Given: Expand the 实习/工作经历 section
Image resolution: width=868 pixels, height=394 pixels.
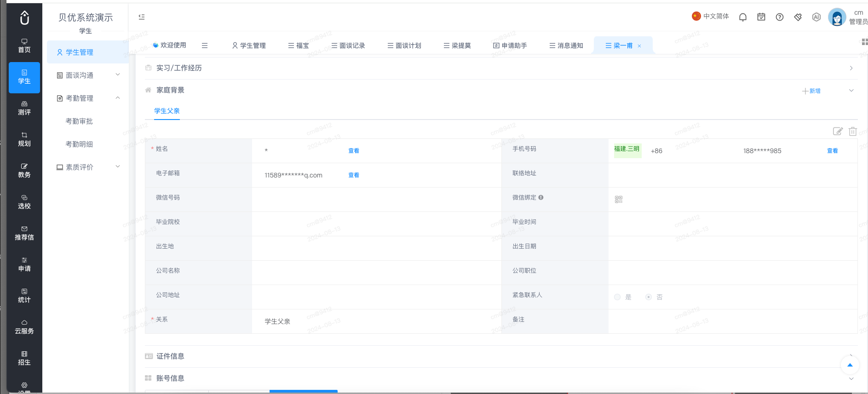Looking at the screenshot, I should [501, 68].
